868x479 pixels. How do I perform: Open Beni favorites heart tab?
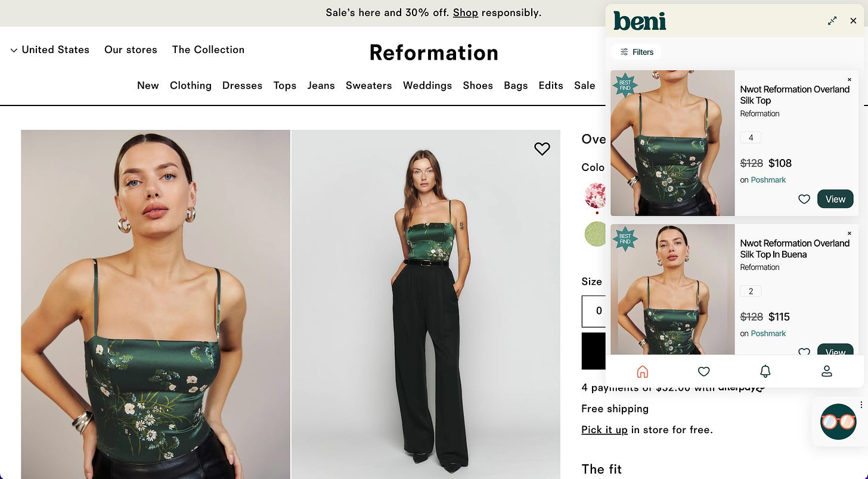click(x=703, y=372)
